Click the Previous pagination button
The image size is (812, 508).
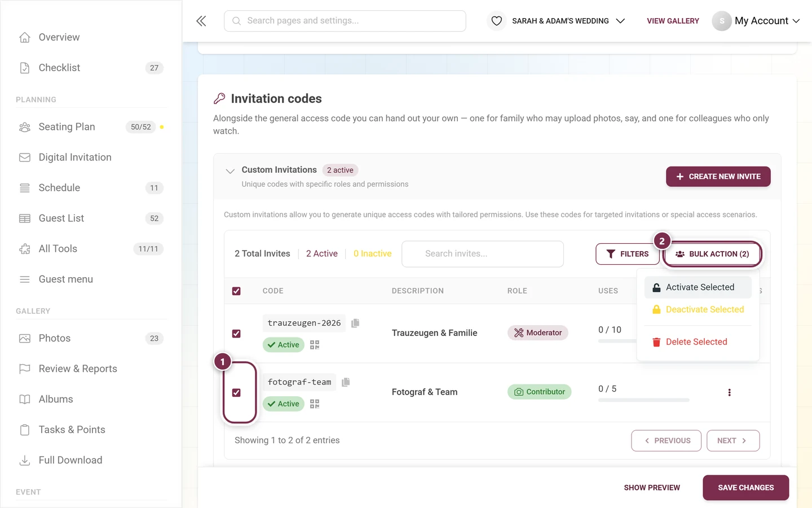tap(667, 441)
